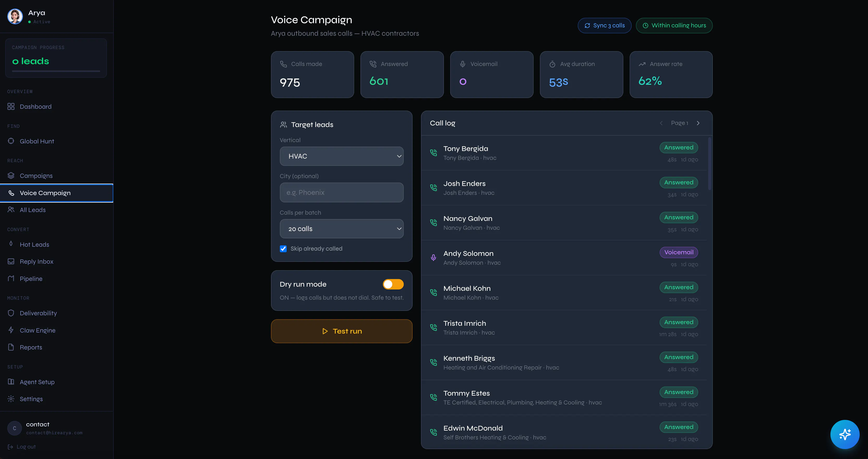The height and width of the screenshot is (459, 868).
Task: Select Michael Kohn call log entry
Action: [x=564, y=293]
